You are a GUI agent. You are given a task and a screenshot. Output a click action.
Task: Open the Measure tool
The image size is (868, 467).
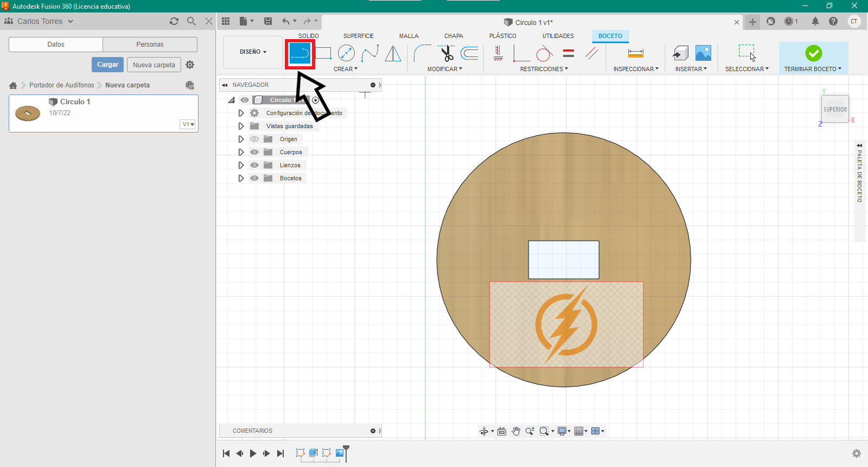[636, 53]
